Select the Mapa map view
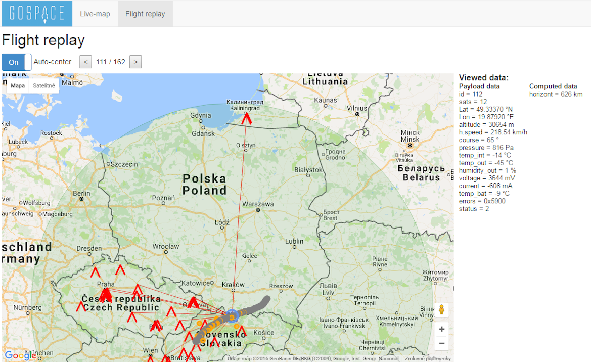Viewport: 591px width, 364px height. pos(18,86)
